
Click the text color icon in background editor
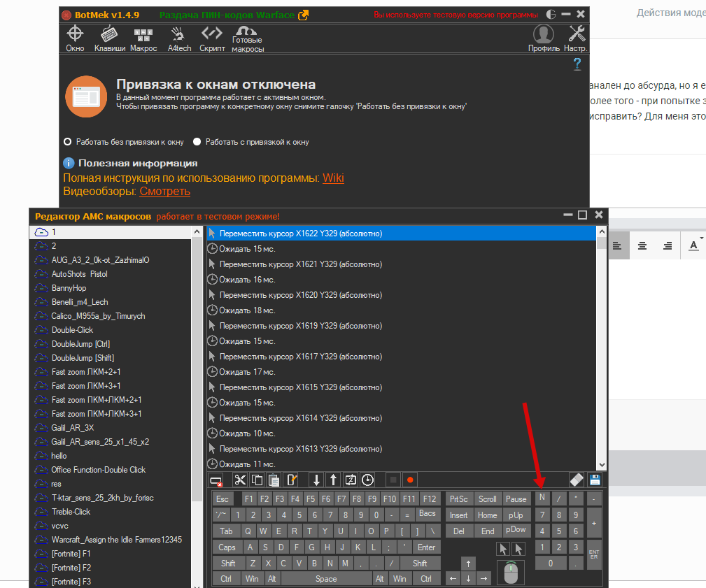click(x=694, y=245)
